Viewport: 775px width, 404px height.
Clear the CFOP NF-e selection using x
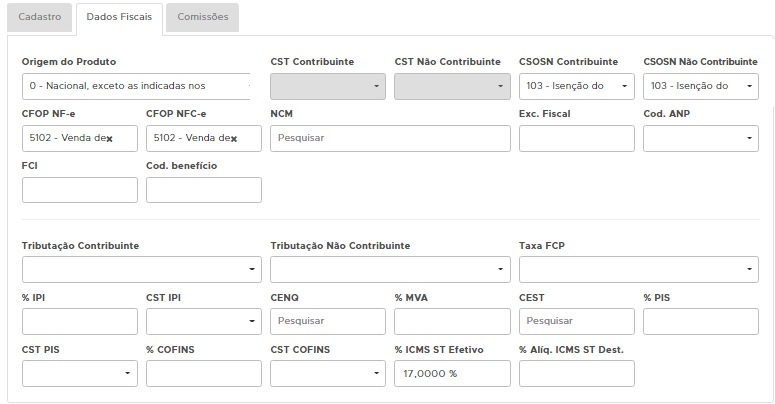pyautogui.click(x=109, y=139)
